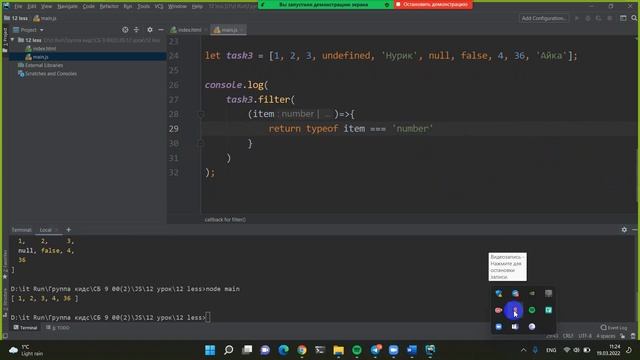Click CRLF line separator in status bar

coord(568,336)
